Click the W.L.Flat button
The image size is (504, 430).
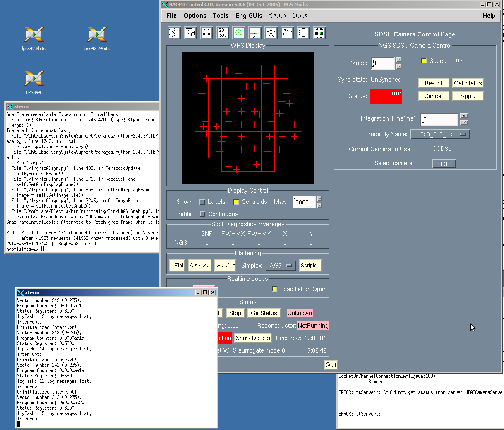point(225,266)
